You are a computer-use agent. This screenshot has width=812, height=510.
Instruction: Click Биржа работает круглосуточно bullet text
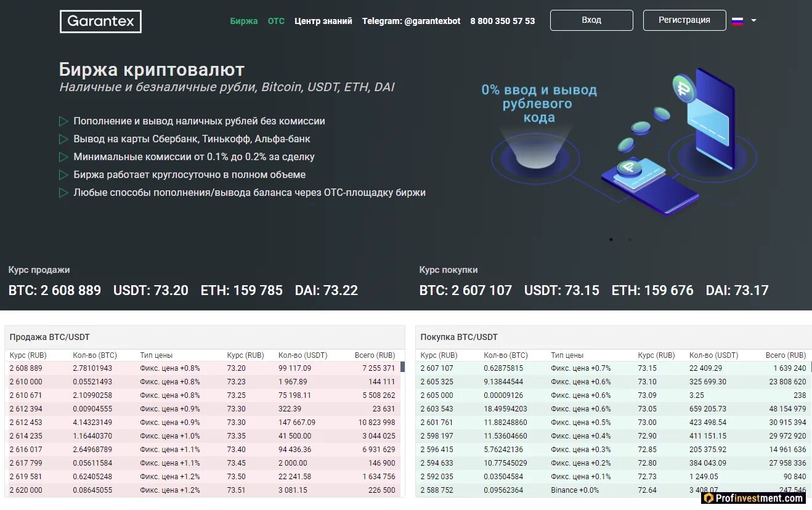[190, 174]
